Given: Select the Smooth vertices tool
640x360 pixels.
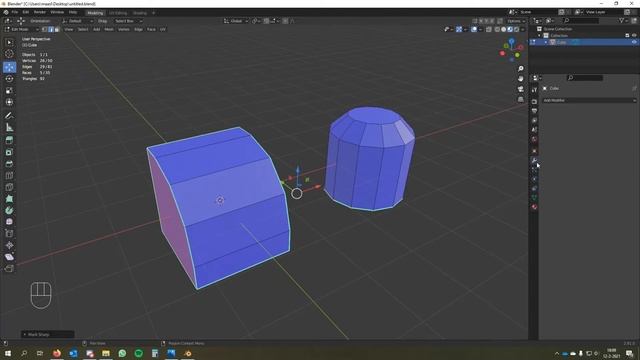Looking at the screenshot, I should [9, 222].
